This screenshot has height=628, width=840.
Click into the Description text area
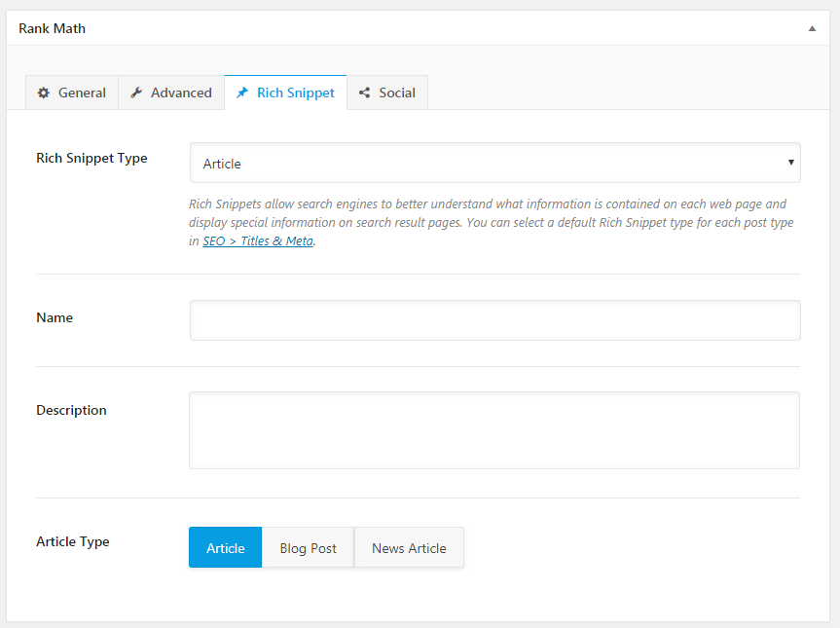tap(494, 430)
